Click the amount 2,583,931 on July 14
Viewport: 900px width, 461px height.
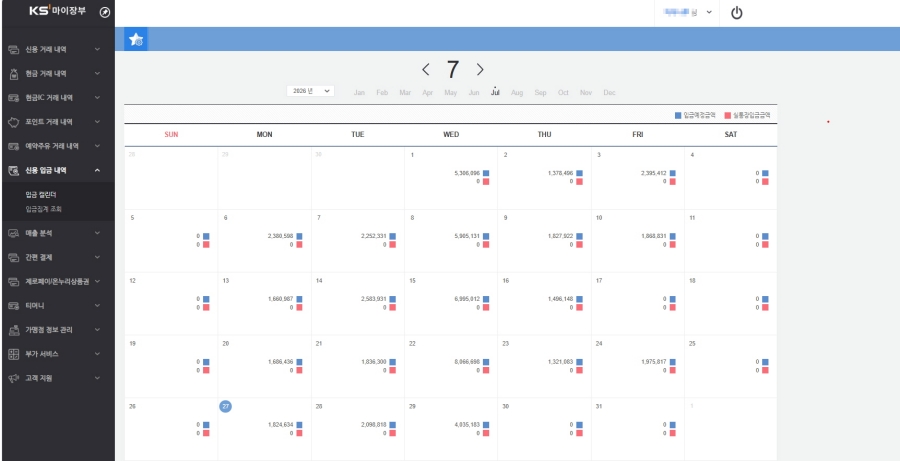point(374,299)
